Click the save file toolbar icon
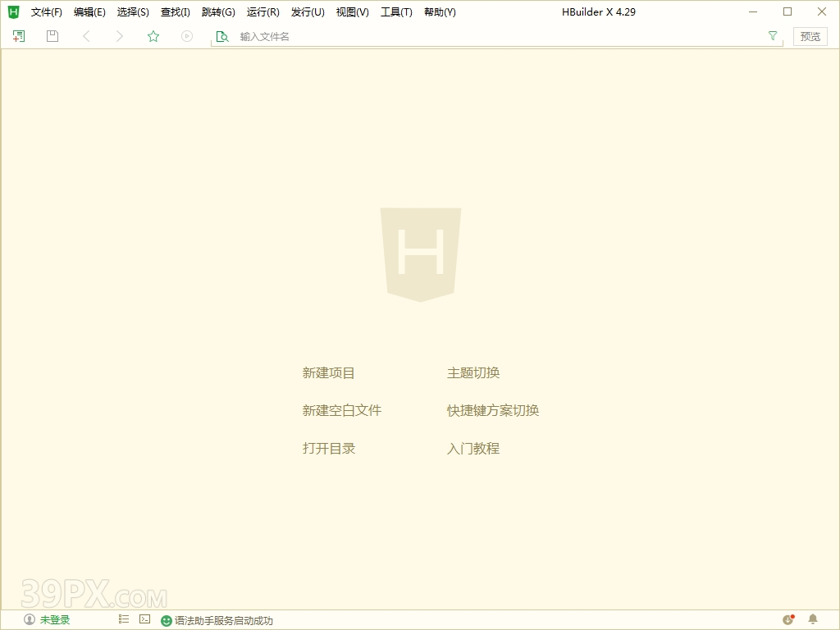This screenshot has height=630, width=840. 52,36
